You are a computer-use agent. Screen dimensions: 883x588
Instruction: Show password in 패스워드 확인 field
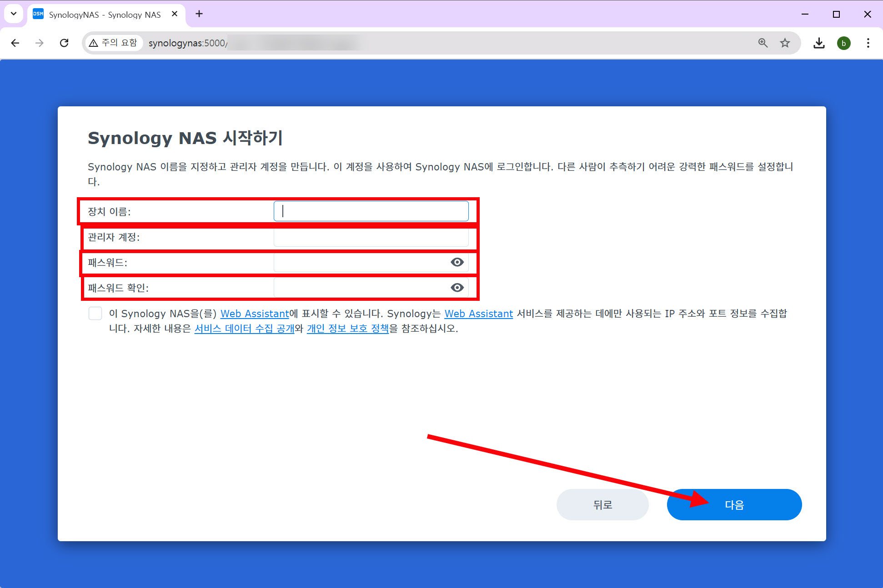point(457,288)
